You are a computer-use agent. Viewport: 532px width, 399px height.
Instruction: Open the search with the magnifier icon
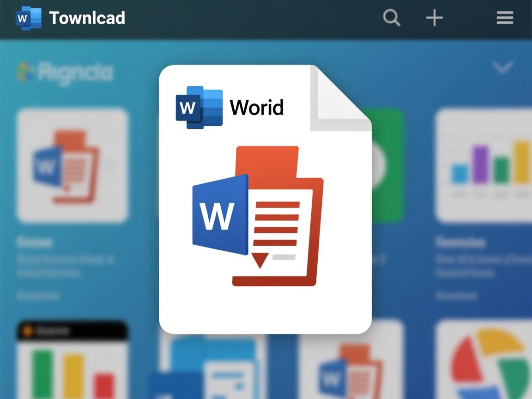click(x=392, y=18)
